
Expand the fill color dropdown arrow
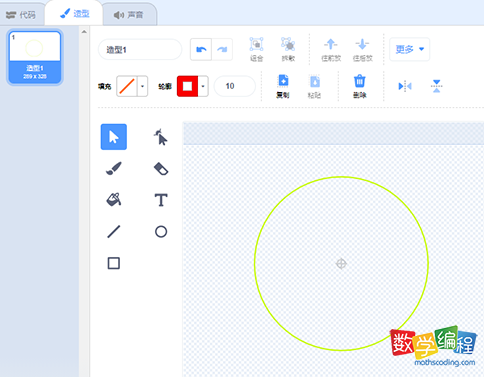tap(142, 86)
